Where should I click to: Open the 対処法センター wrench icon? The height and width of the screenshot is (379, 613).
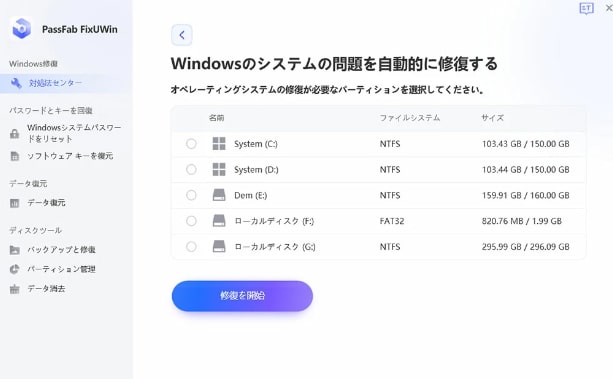pos(16,83)
